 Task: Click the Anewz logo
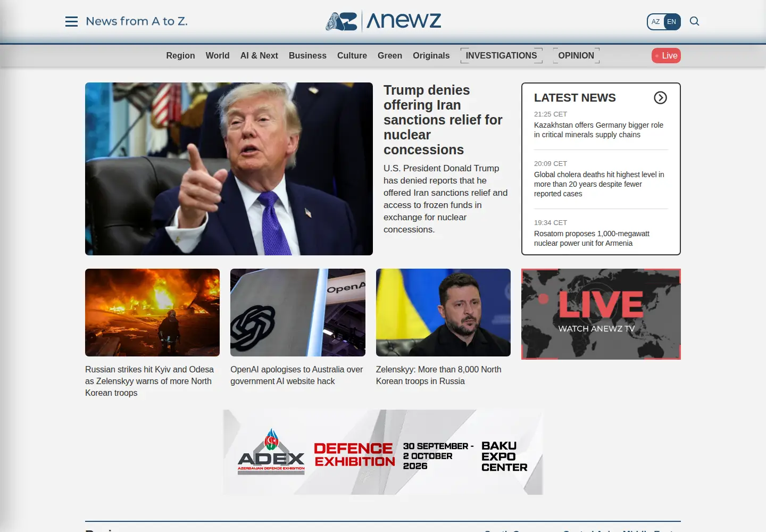(383, 21)
